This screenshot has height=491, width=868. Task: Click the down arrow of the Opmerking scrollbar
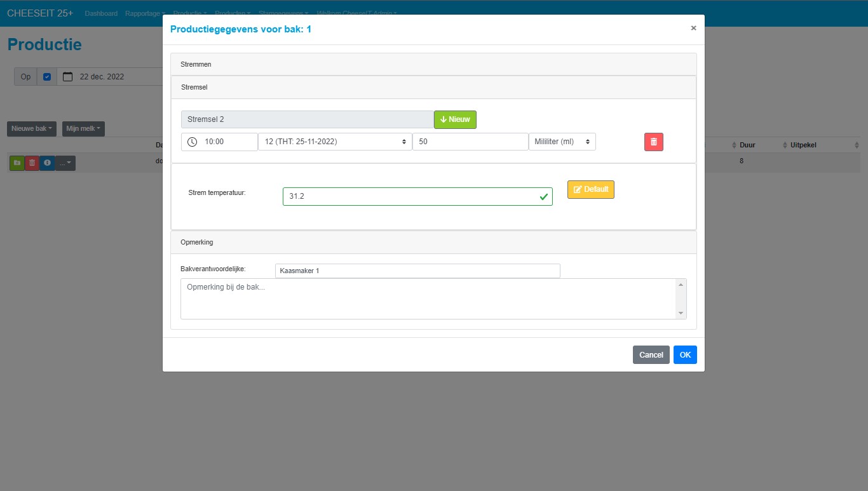(681, 313)
